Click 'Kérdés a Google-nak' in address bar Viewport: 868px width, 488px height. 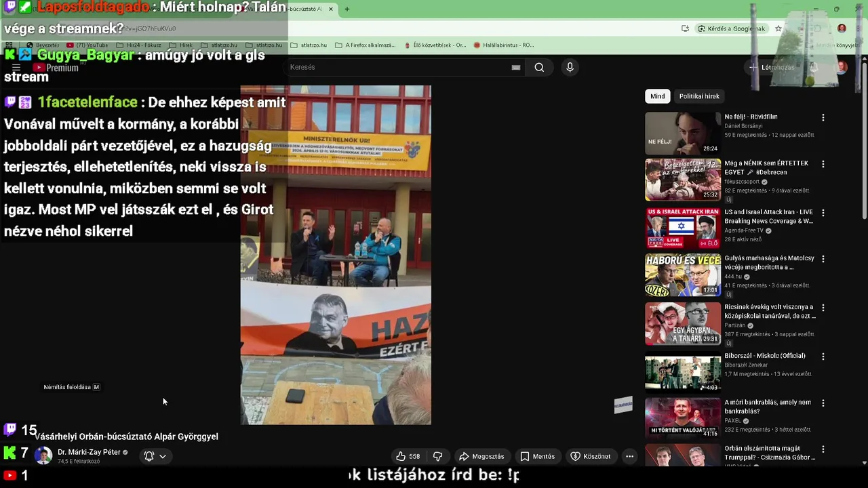point(731,28)
